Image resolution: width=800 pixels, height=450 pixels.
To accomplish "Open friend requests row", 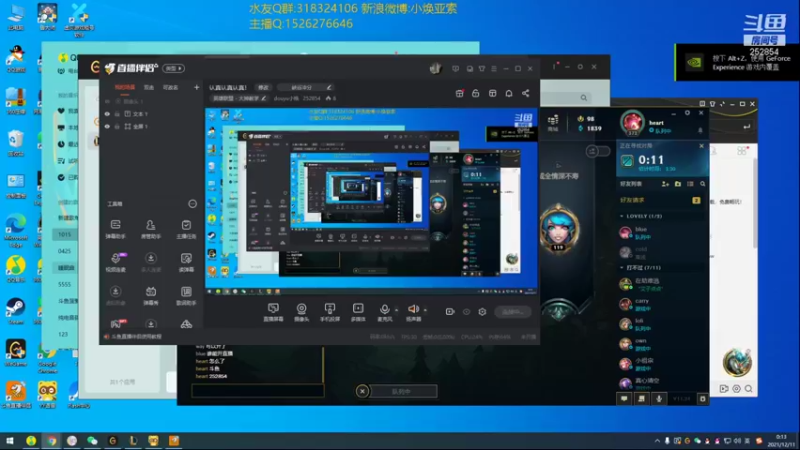I will [662, 200].
